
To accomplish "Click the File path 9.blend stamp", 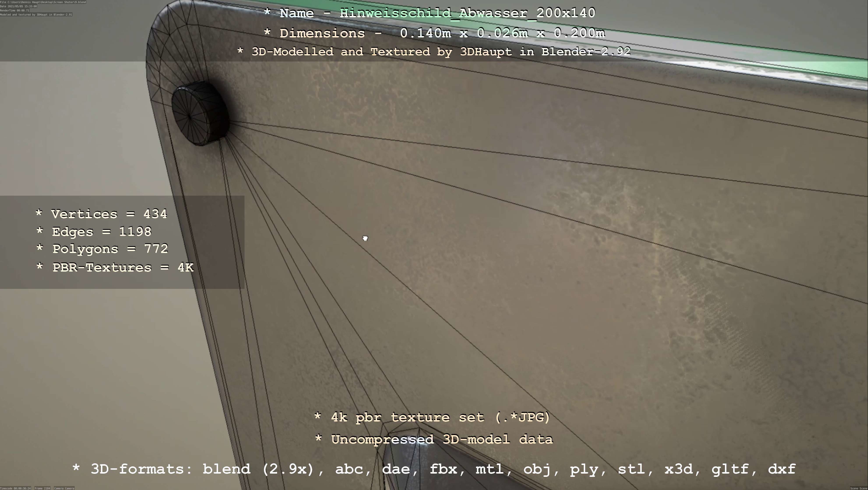I will pos(43,2).
